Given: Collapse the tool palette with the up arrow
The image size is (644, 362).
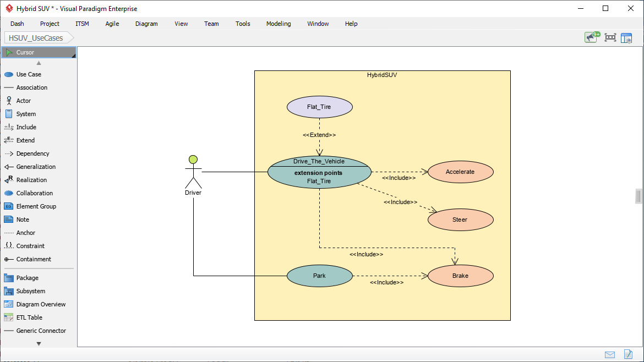Looking at the screenshot, I should tap(39, 63).
